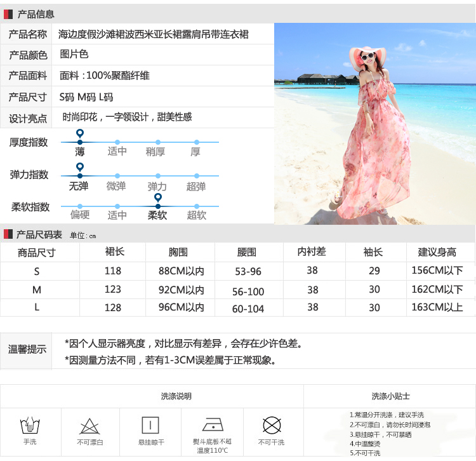This screenshot has width=476, height=461.
Task: Click the red marker beside 产品尺码表 heading
Action: pos(8,234)
